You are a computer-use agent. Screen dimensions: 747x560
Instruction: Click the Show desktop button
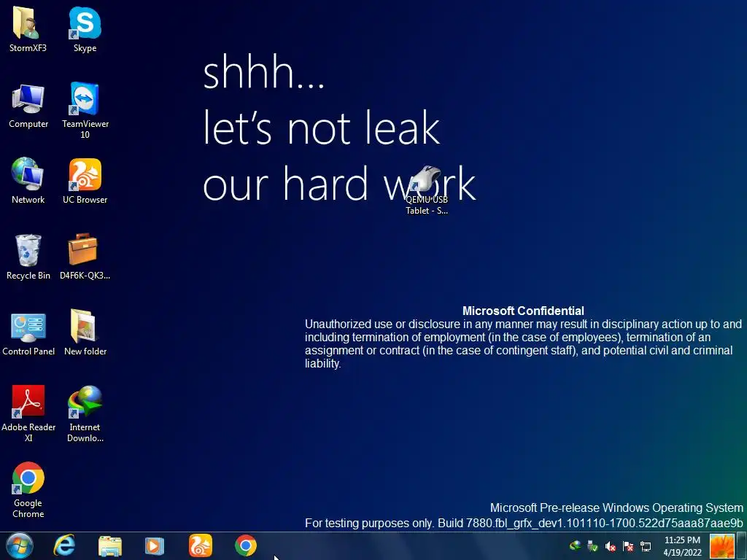(x=742, y=545)
